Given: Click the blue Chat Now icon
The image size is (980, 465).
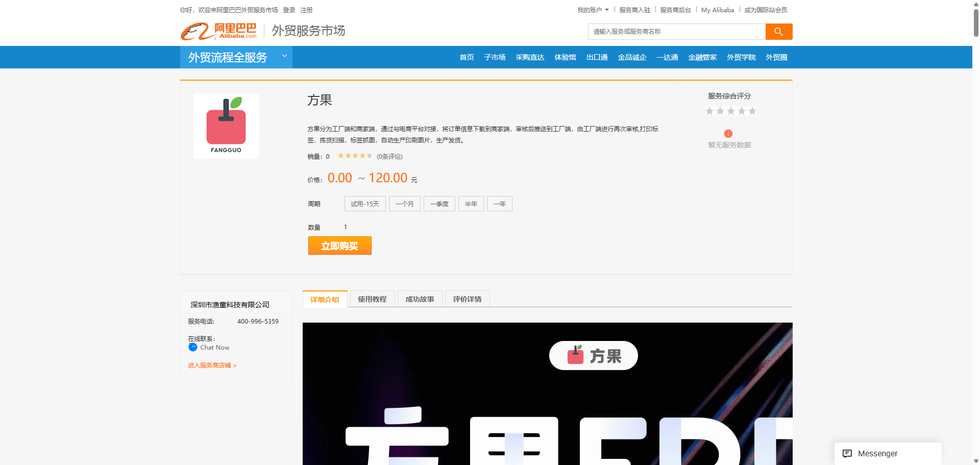Looking at the screenshot, I should point(193,347).
